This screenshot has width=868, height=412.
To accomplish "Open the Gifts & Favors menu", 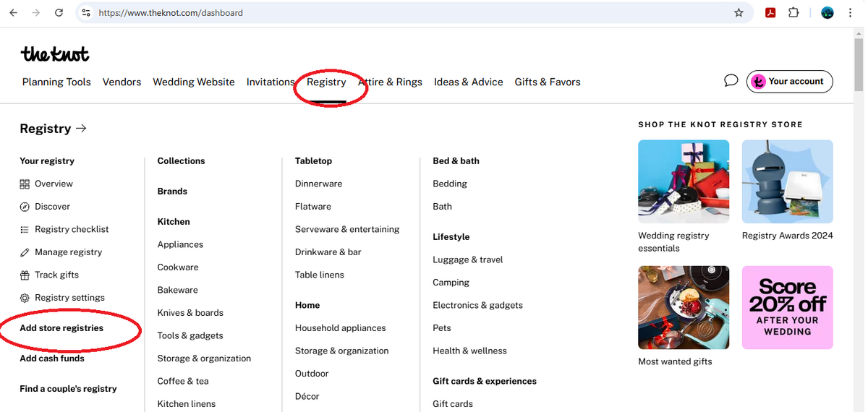I will 548,82.
